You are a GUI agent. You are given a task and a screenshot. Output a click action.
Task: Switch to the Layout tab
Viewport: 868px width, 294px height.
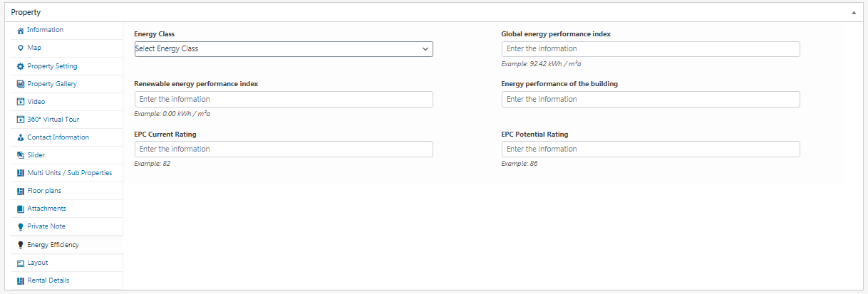67,263
